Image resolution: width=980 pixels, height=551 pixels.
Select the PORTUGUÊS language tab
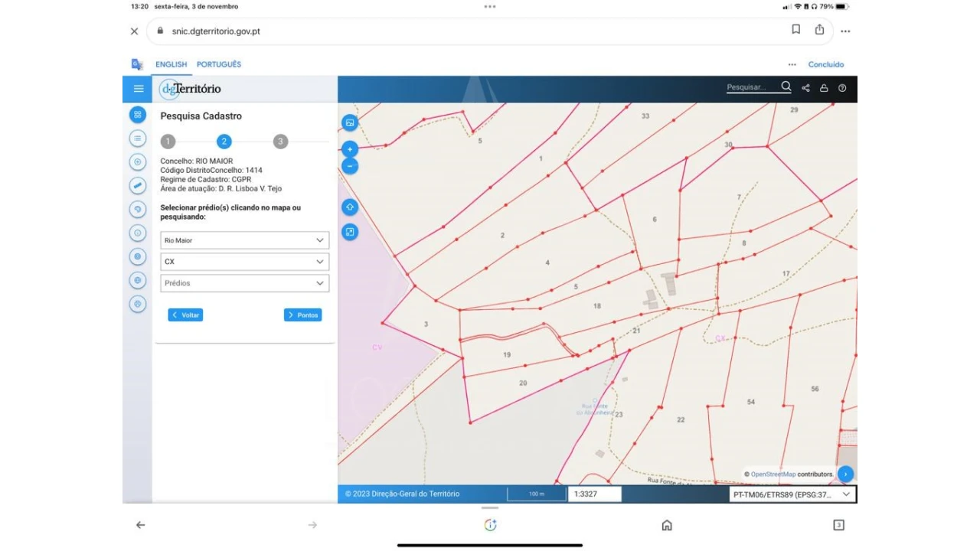tap(219, 64)
